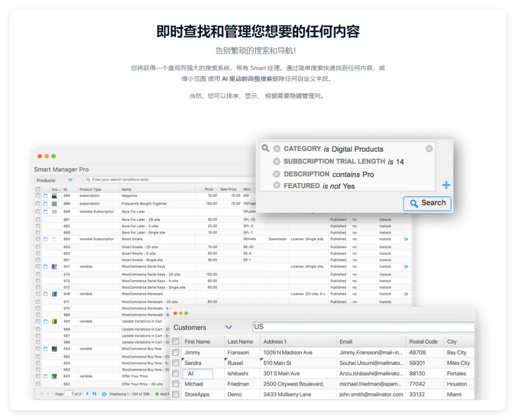
Task: Remove the FEATURED is not Yes condition
Action: [x=277, y=186]
